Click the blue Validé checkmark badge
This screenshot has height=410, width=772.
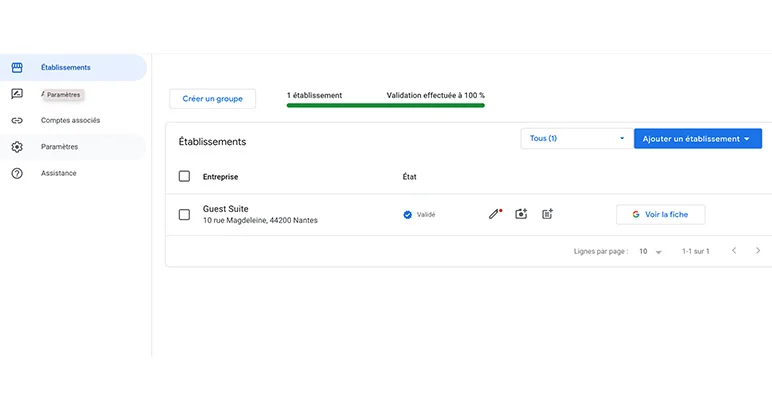(407, 214)
